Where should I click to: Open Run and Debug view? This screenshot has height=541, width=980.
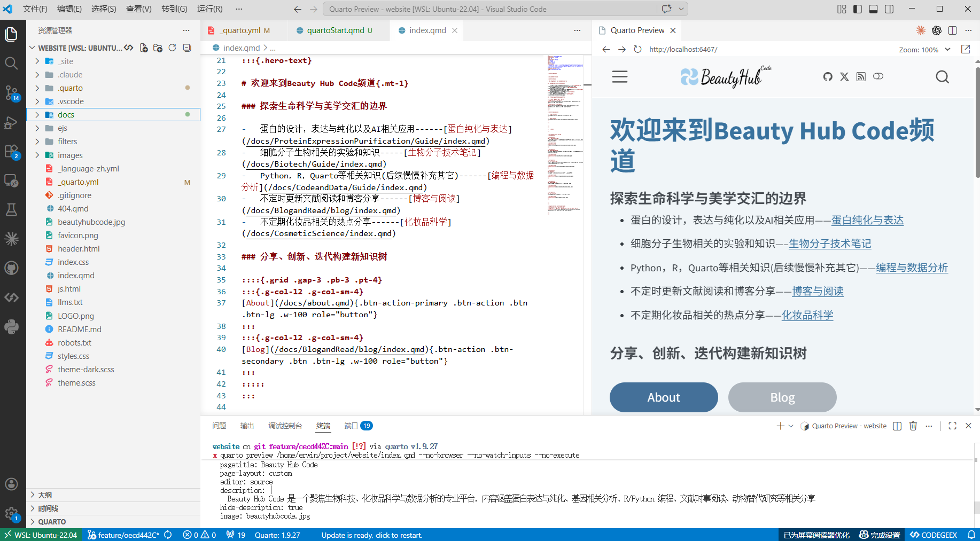11,122
